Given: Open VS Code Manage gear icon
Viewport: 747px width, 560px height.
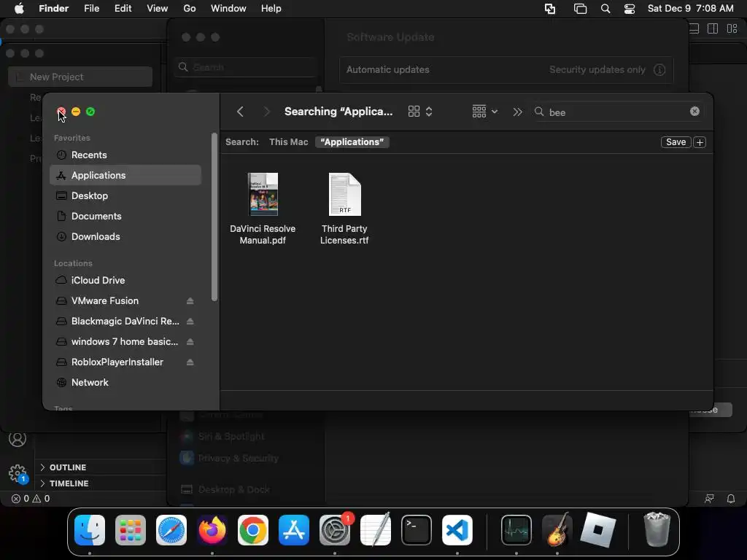Looking at the screenshot, I should pyautogui.click(x=18, y=473).
